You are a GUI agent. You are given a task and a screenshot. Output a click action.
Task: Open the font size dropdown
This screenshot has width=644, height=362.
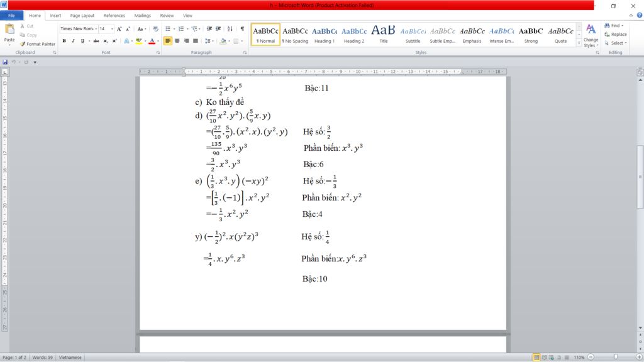112,29
